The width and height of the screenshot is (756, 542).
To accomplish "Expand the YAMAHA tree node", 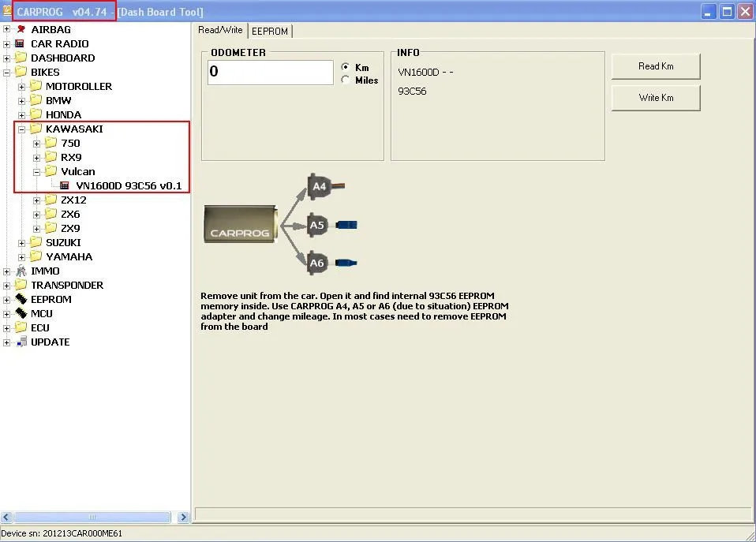I will point(21,257).
